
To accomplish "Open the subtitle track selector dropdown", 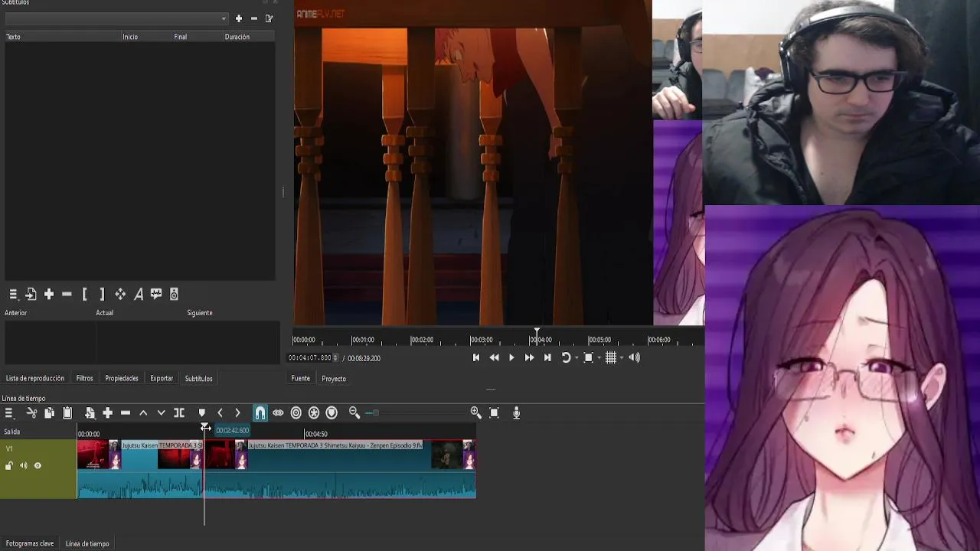I will pos(116,18).
